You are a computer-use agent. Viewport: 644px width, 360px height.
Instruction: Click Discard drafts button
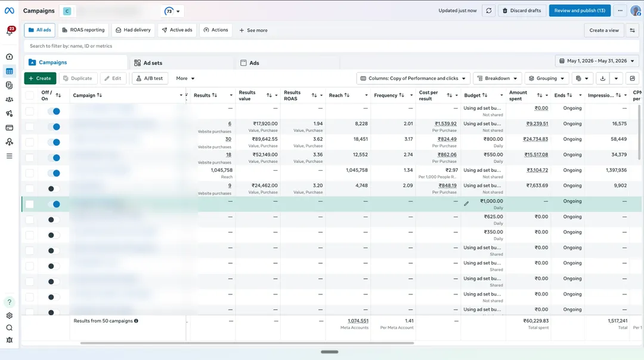point(522,11)
